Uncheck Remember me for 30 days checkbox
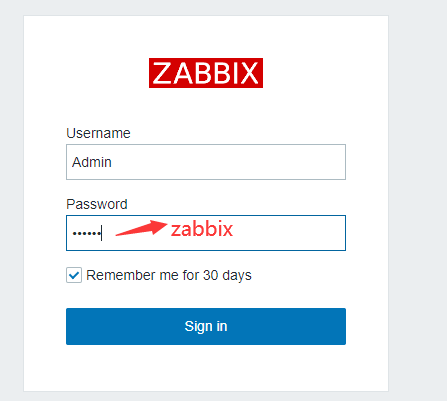The width and height of the screenshot is (447, 401). pos(74,275)
